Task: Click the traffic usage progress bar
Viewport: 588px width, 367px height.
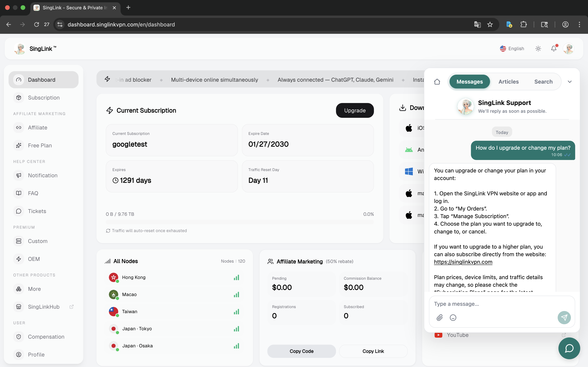Action: [x=240, y=222]
